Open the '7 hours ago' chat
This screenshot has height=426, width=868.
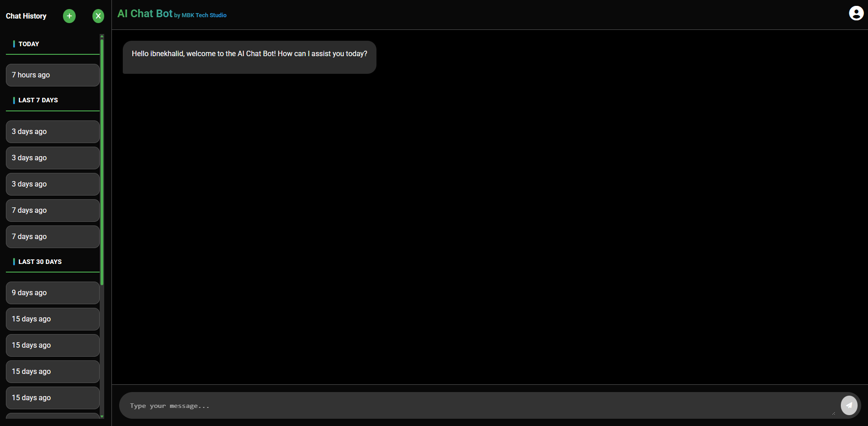(53, 75)
